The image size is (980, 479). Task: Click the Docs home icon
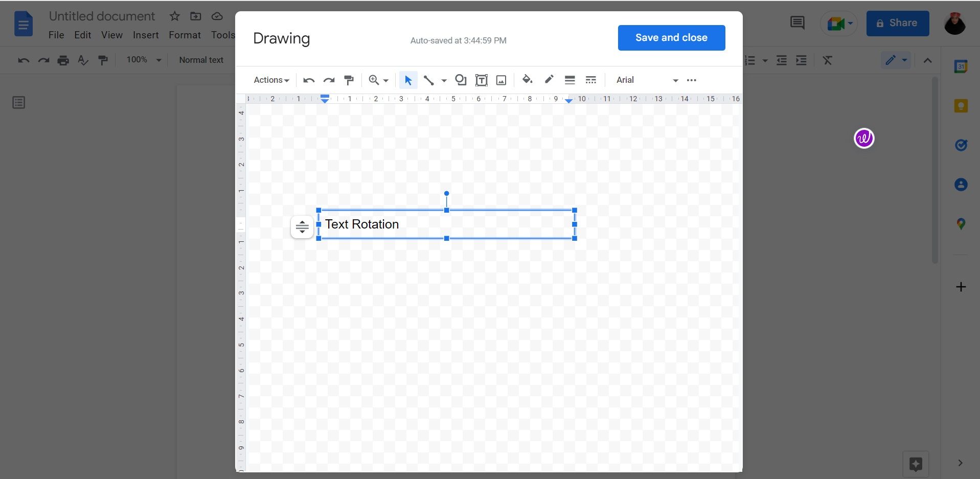pos(24,24)
